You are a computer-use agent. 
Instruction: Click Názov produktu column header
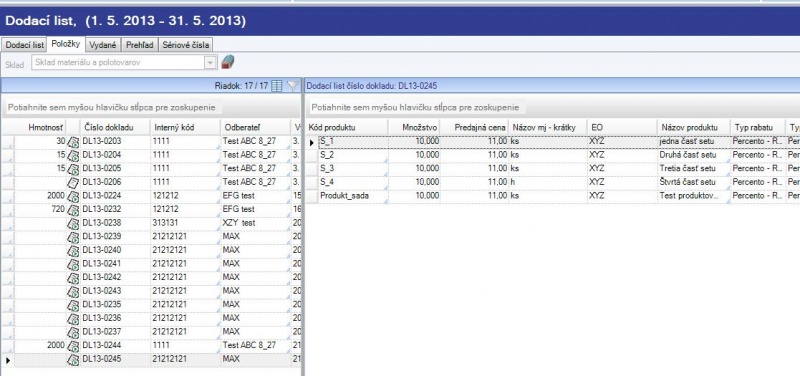[694, 127]
